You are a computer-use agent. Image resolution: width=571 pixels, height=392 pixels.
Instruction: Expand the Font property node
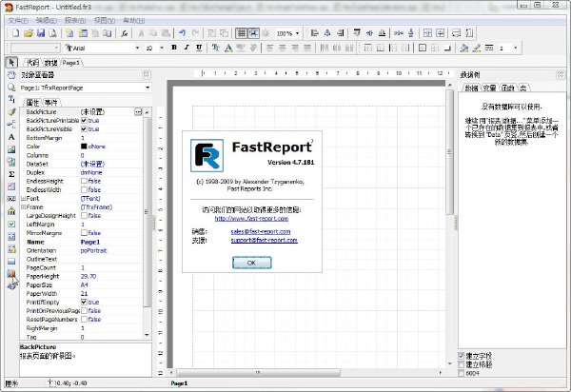click(23, 198)
